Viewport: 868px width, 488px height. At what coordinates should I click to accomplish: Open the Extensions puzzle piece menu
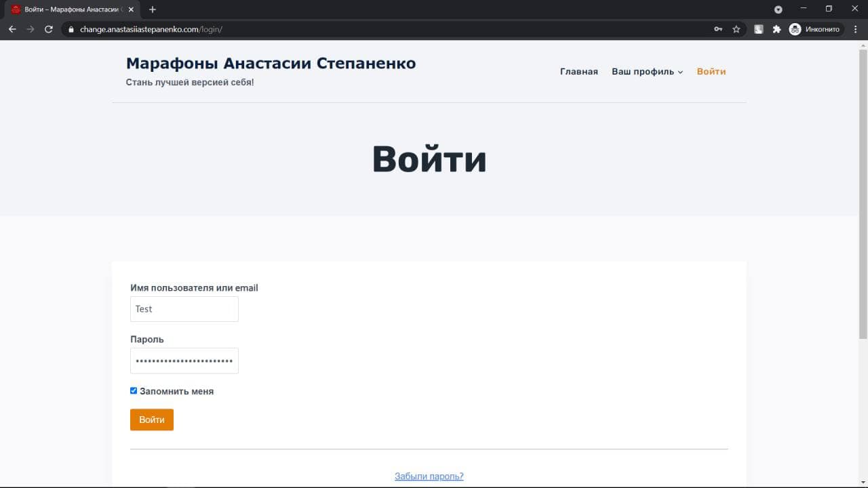click(776, 29)
